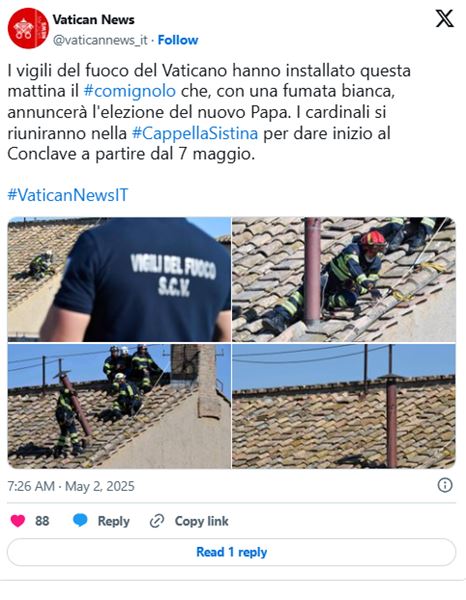Open photo of installed chimney on roof
This screenshot has width=466, height=600.
[x=344, y=406]
